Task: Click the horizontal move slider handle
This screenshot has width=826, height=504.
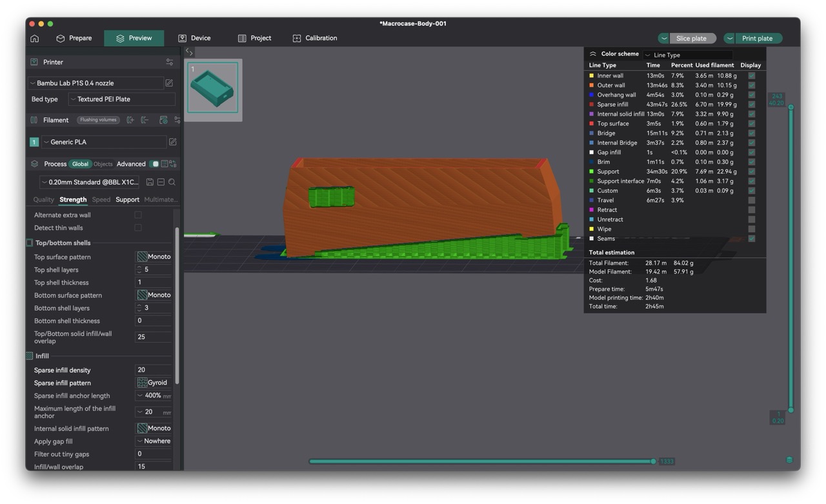Action: [653, 461]
